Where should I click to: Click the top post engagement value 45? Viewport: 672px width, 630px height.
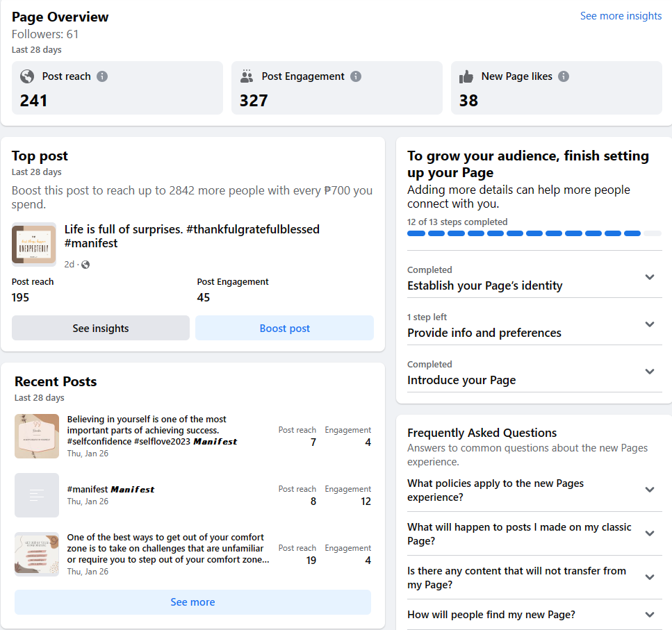tap(204, 297)
